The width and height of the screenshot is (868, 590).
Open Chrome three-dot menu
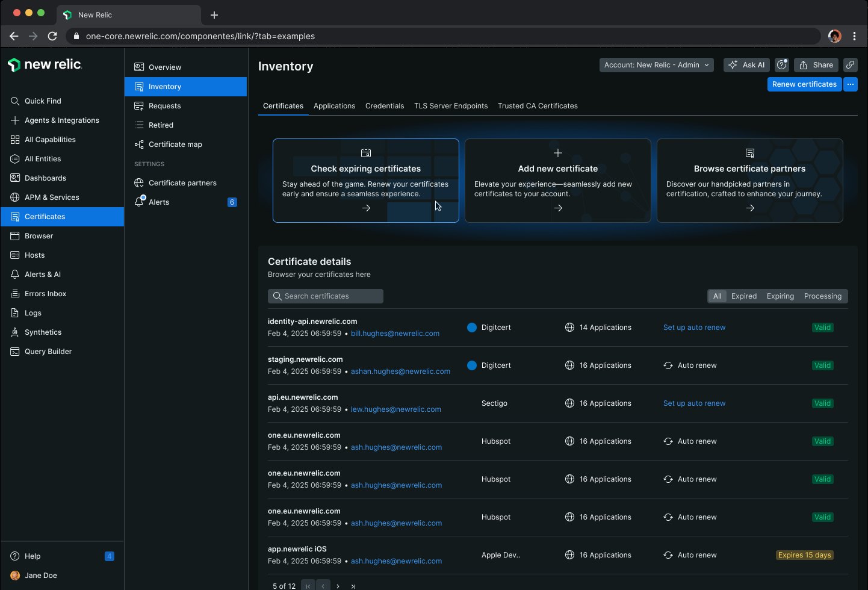tap(854, 36)
